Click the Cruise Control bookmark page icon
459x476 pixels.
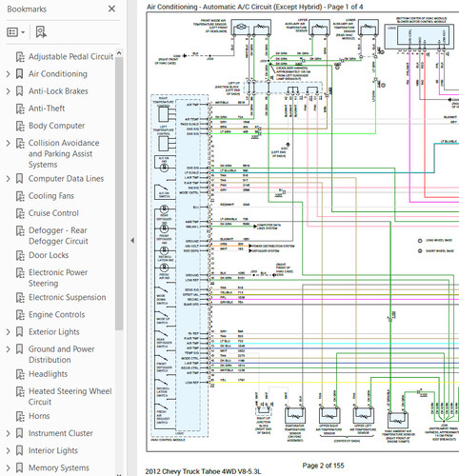(x=20, y=213)
